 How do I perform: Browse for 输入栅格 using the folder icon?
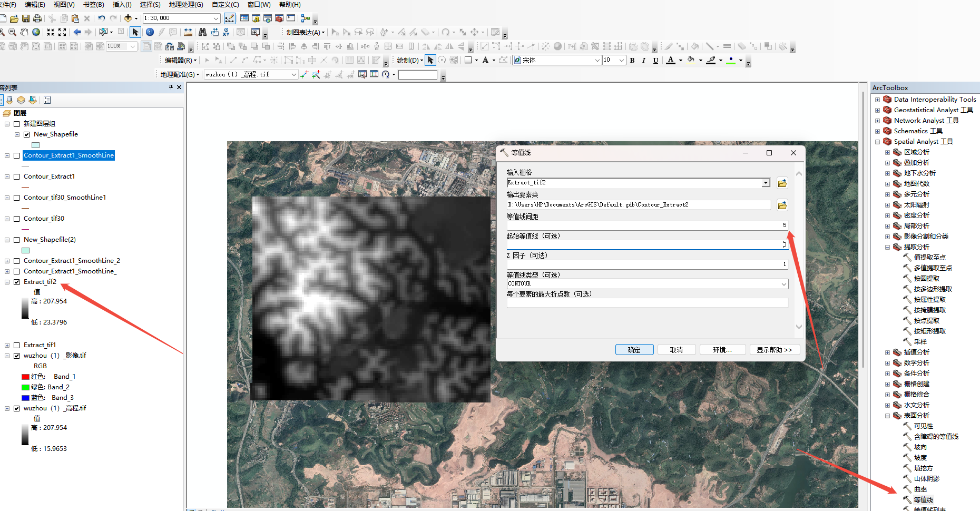tap(782, 183)
